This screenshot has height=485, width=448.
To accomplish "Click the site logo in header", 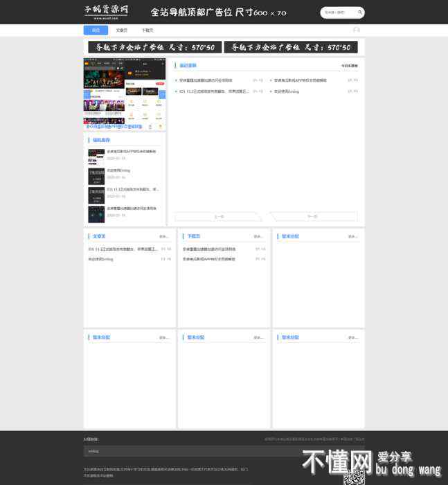I will click(x=107, y=12).
